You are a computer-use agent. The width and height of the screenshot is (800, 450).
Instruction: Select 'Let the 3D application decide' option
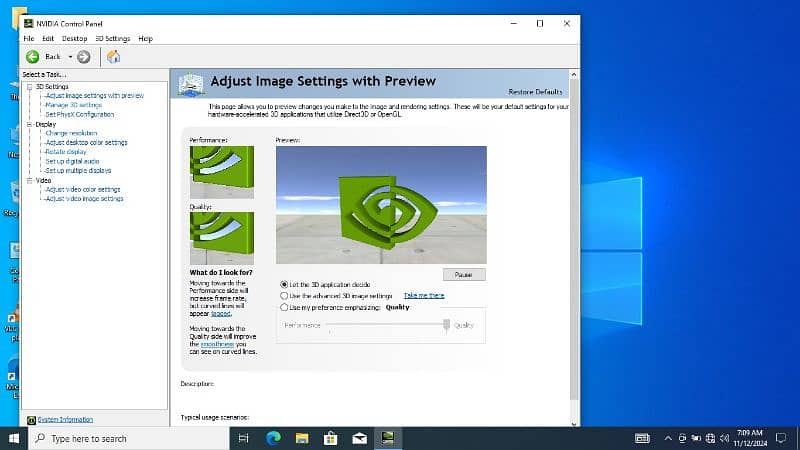tap(284, 284)
